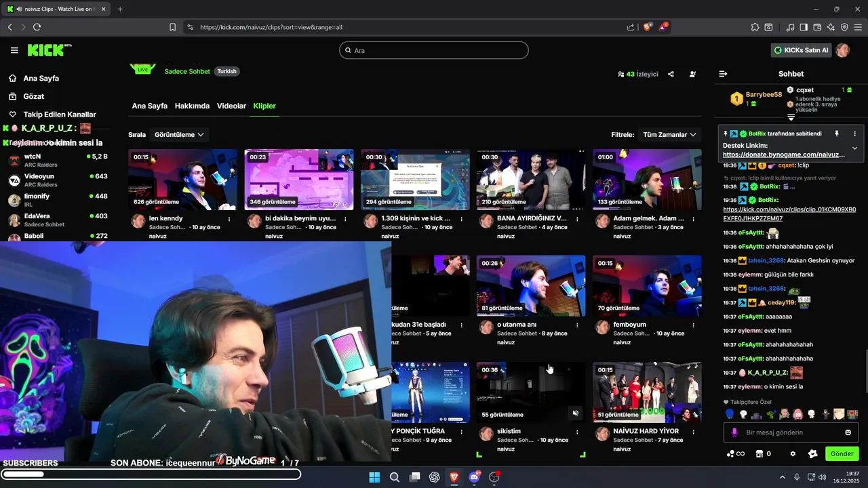Open the 'len kenndy' clip thumbnail
This screenshot has width=868, height=488.
tap(182, 180)
